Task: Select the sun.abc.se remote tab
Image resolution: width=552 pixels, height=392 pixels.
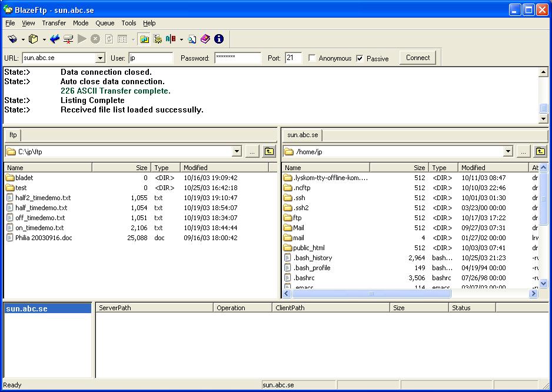Action: point(302,135)
